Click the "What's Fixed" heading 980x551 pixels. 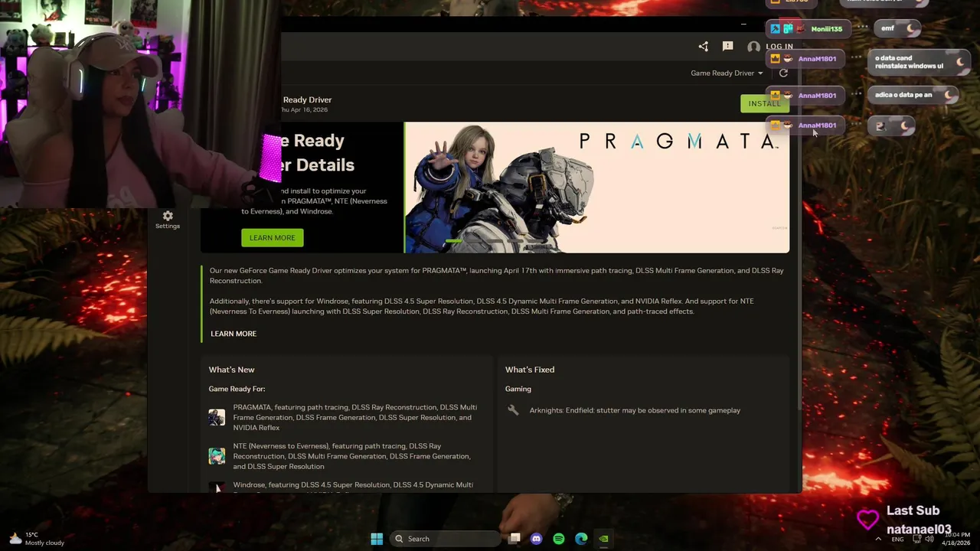(x=530, y=370)
